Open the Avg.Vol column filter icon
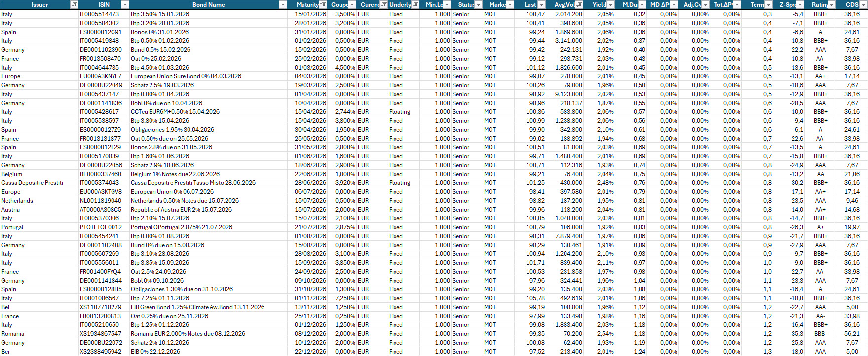 (579, 5)
